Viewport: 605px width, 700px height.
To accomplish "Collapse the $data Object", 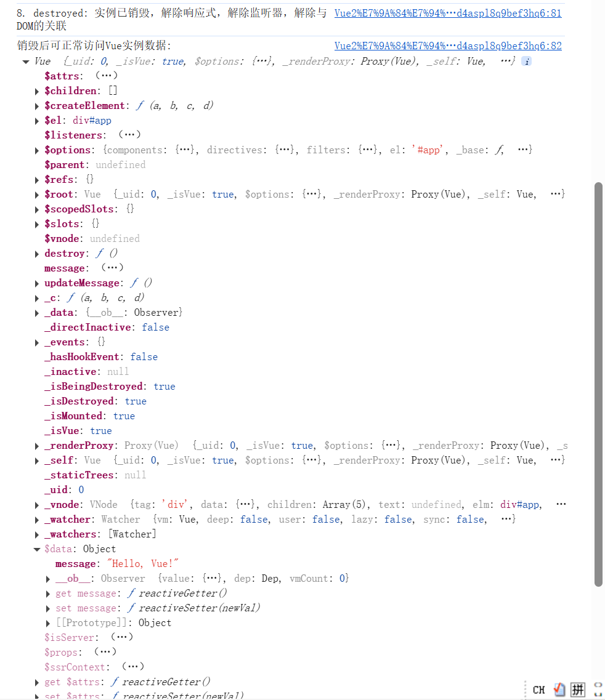I will 37,550.
